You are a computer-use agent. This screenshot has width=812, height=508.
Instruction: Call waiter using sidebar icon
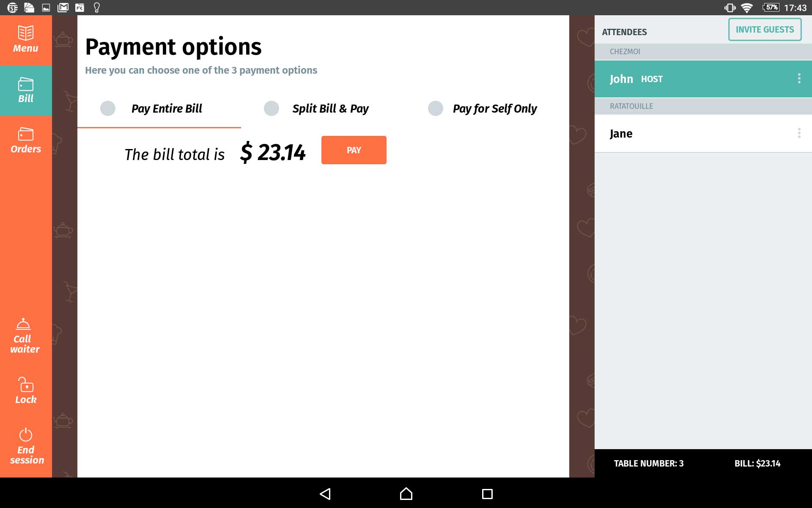(x=26, y=335)
